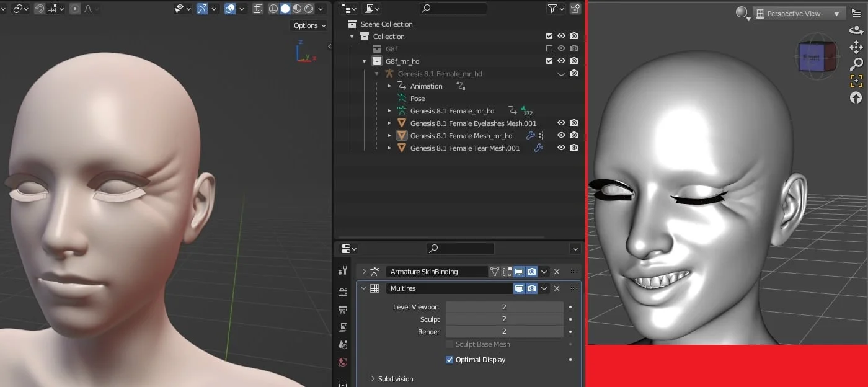Open the Options menu in the viewport
868x387 pixels.
[308, 25]
